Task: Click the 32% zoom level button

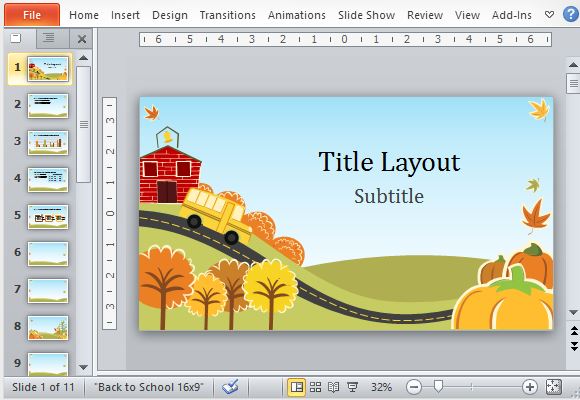Action: 381,387
